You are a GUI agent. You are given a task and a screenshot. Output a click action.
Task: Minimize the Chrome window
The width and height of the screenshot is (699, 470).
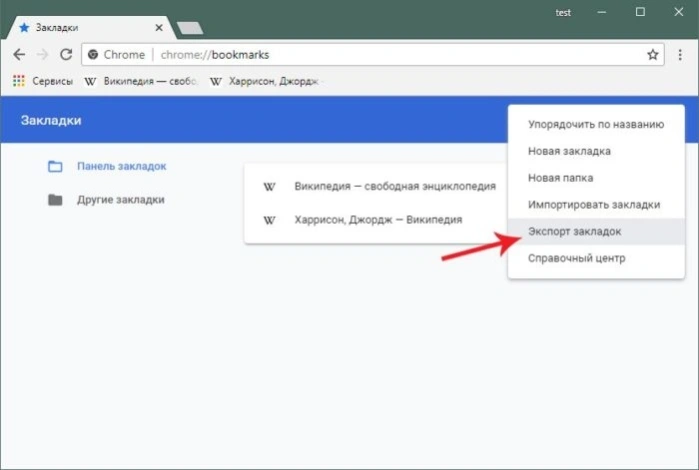click(x=602, y=12)
